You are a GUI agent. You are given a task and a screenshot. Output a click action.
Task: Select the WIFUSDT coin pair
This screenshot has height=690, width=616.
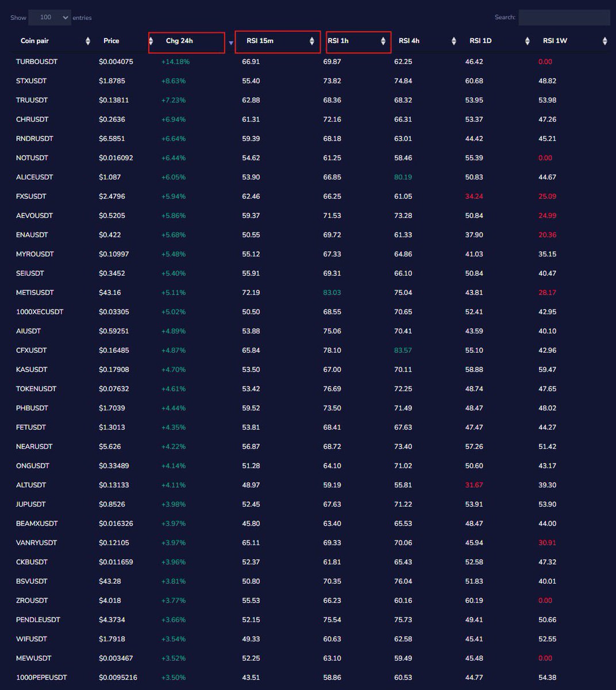coord(32,639)
